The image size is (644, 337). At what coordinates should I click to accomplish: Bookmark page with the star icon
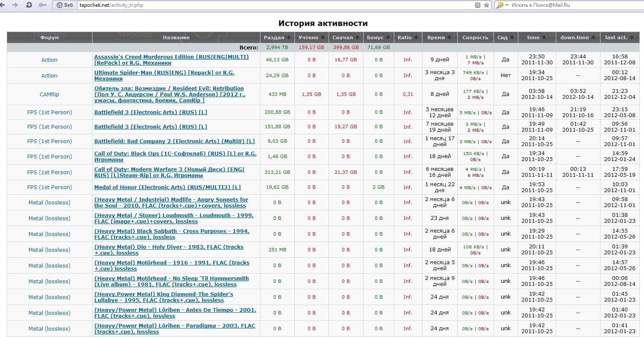[486, 5]
